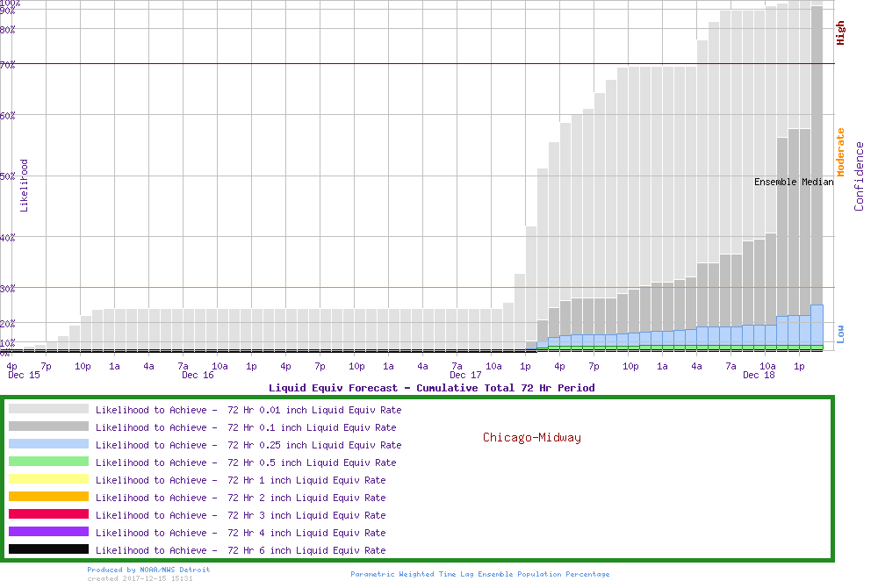878x588 pixels.
Task: Click the black 6 inch legend swatch
Action: click(48, 549)
